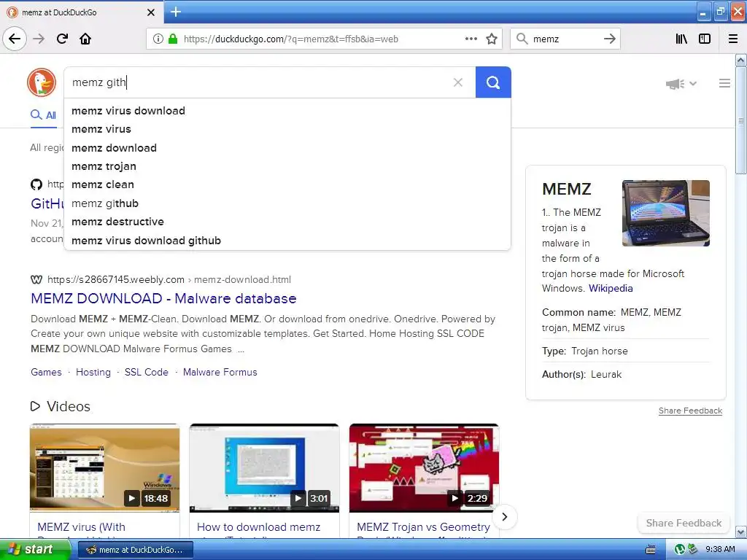Click the blue DuckDuckGo search button
747x560 pixels.
point(493,82)
